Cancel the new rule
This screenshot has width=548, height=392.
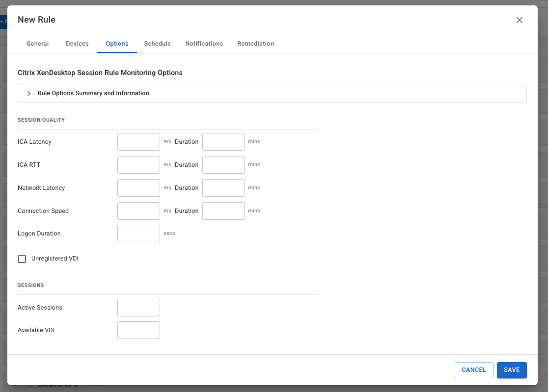coord(474,370)
